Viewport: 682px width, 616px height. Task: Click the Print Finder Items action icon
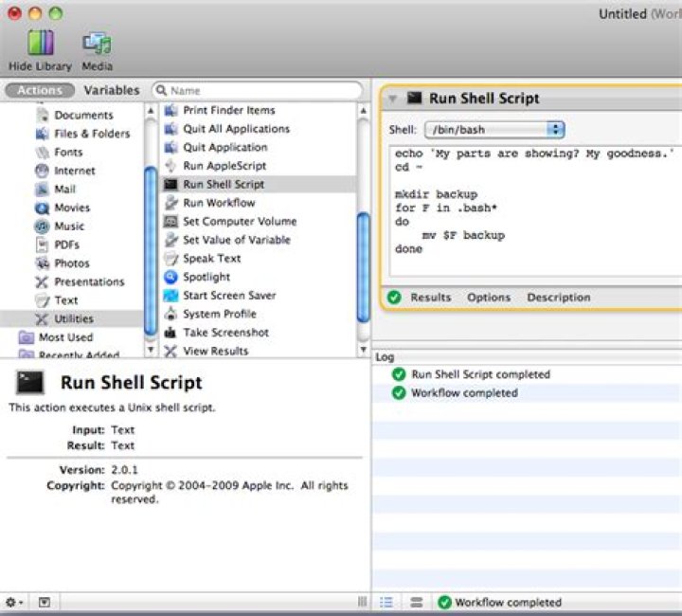[170, 110]
